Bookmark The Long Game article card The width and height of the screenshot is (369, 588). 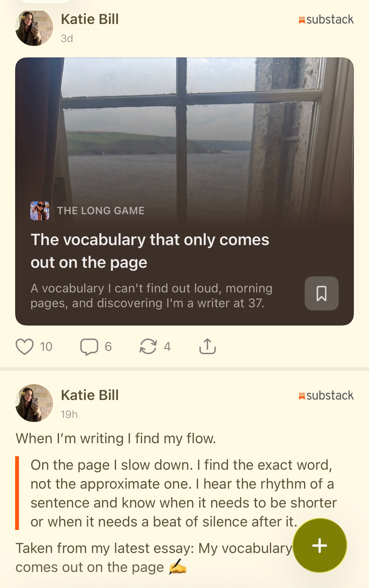point(321,293)
